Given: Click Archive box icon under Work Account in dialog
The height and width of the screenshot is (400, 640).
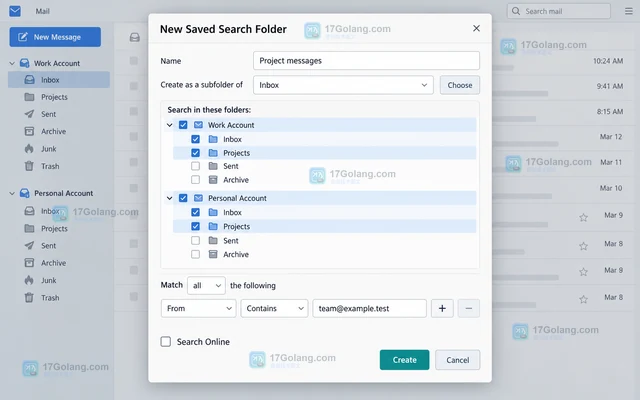Looking at the screenshot, I should pos(213,180).
